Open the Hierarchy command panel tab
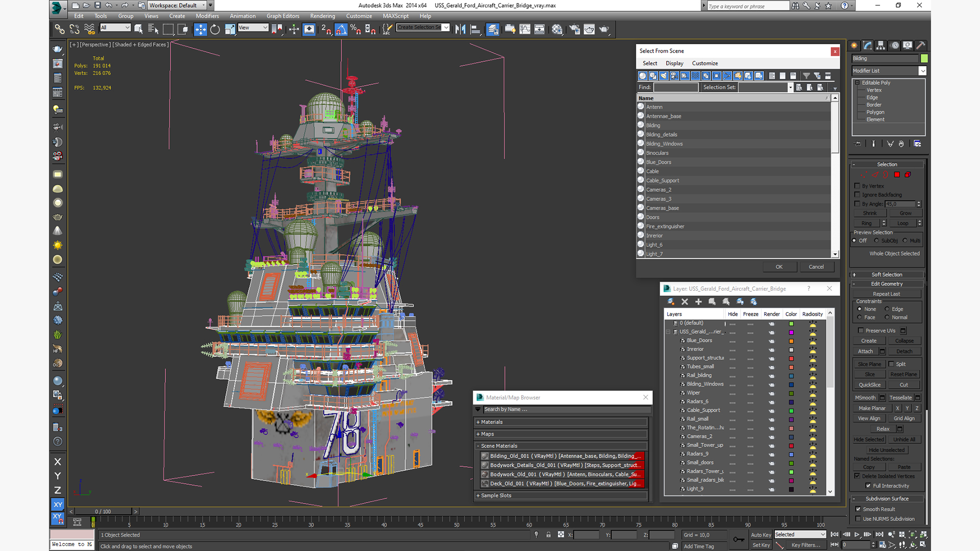The height and width of the screenshot is (551, 980). [880, 45]
